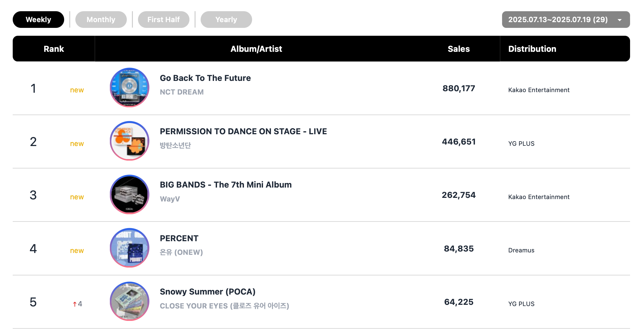Switch to the Yearly chart tab
The image size is (644, 333).
click(x=226, y=20)
